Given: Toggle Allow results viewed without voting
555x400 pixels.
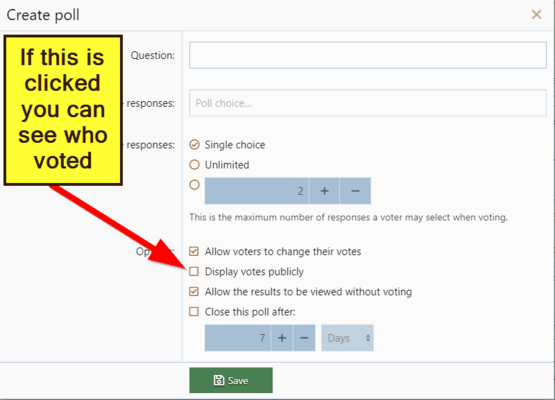Looking at the screenshot, I should click(194, 292).
